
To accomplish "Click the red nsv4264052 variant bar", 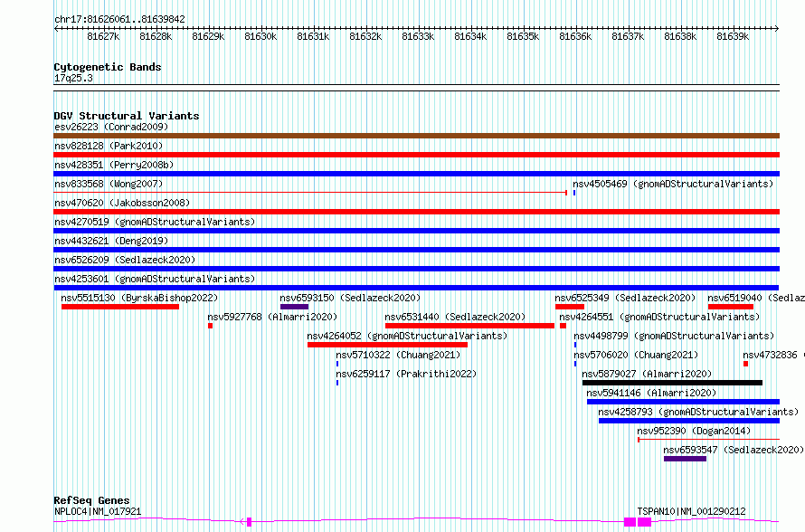I will coord(388,345).
